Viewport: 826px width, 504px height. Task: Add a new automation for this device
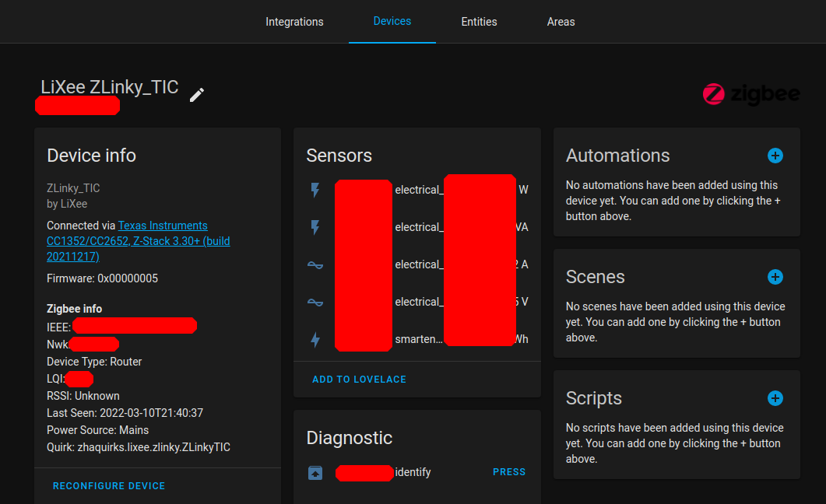(775, 156)
